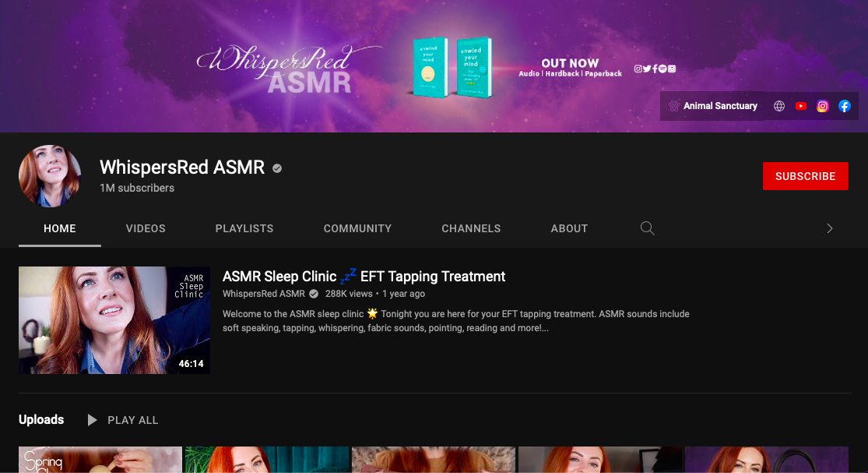Click the verified badge beside channel name
Image resolution: width=868 pixels, height=473 pixels.
tap(277, 168)
